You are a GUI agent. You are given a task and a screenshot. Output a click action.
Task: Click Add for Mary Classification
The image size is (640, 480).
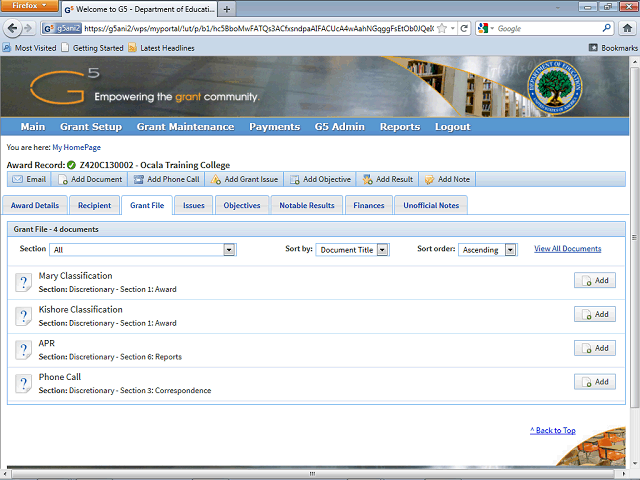pyautogui.click(x=595, y=280)
